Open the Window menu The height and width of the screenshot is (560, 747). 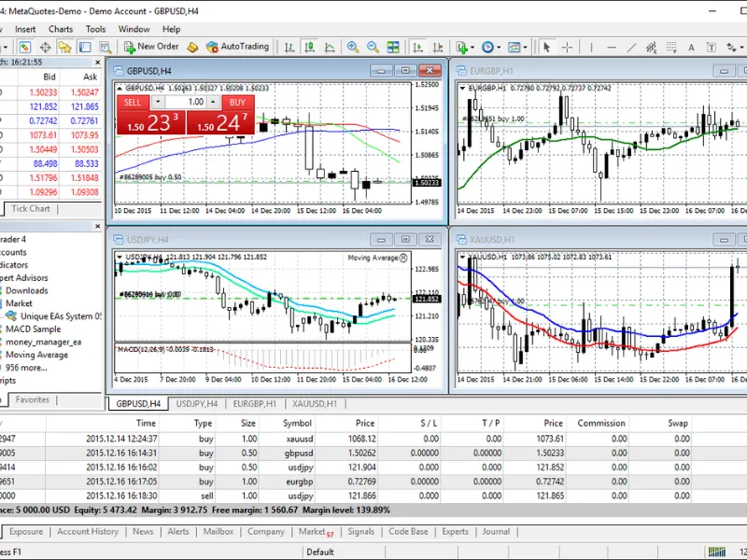point(134,30)
